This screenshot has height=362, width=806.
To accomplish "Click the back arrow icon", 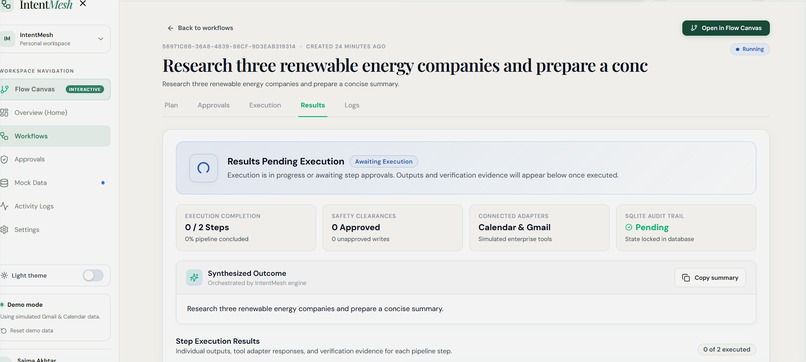I will point(171,28).
